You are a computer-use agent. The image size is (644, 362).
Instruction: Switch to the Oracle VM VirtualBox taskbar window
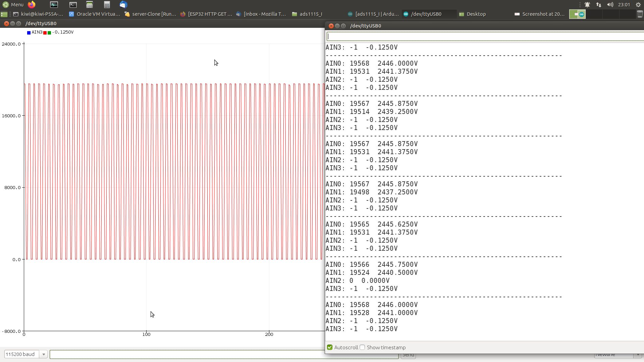point(94,14)
